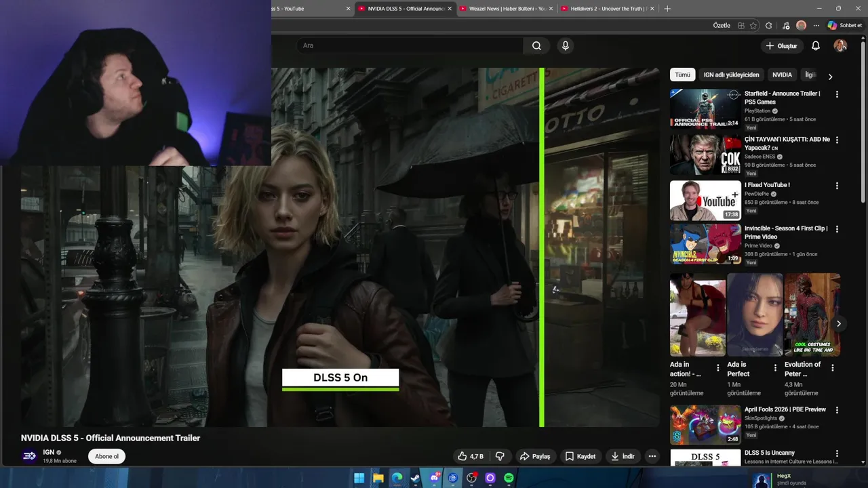This screenshot has height=488, width=868.
Task: Select the Tümü filter chip
Action: click(682, 75)
